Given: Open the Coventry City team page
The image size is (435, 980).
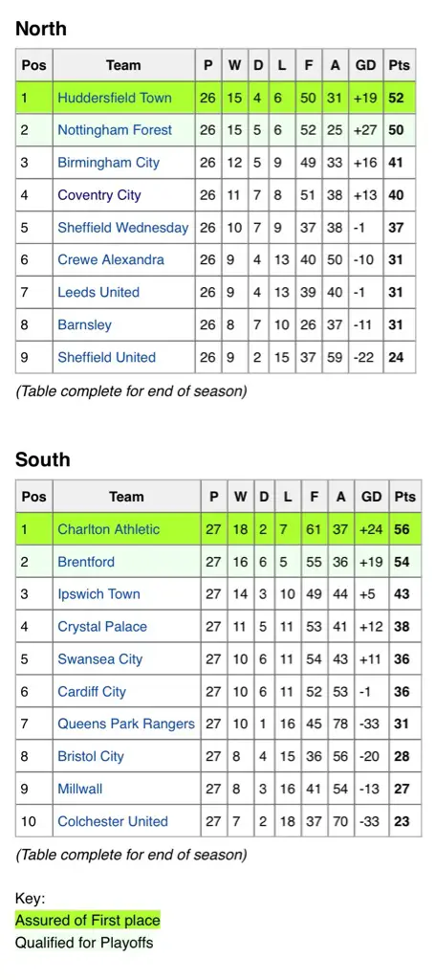Looking at the screenshot, I should pos(99,195).
